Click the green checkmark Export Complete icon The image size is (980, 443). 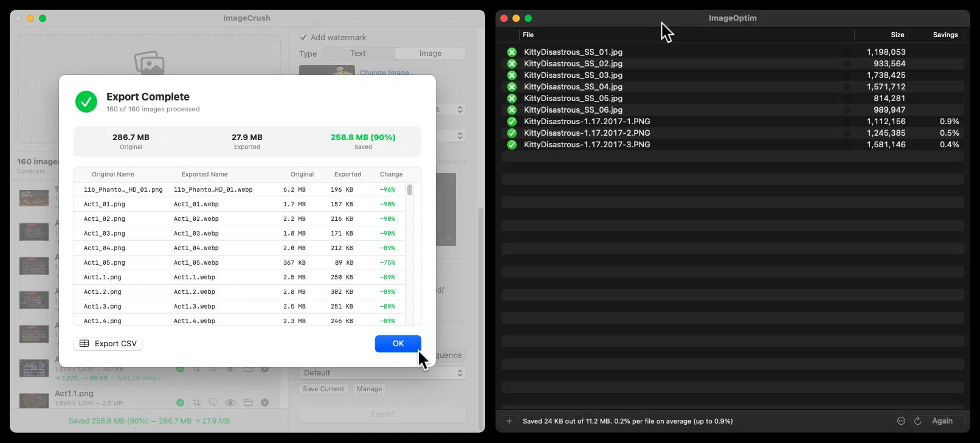[86, 102]
